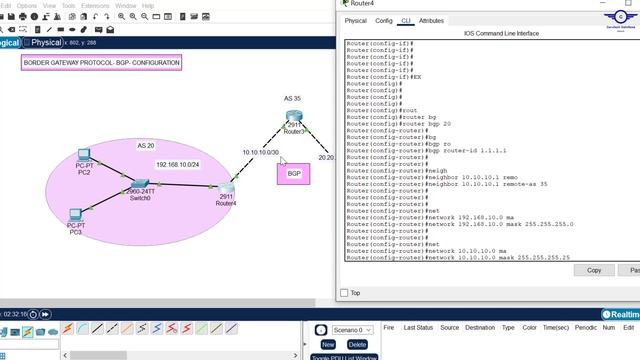Screen dimensions: 640x360
Task: Select the Connections device category
Action: coord(28,332)
